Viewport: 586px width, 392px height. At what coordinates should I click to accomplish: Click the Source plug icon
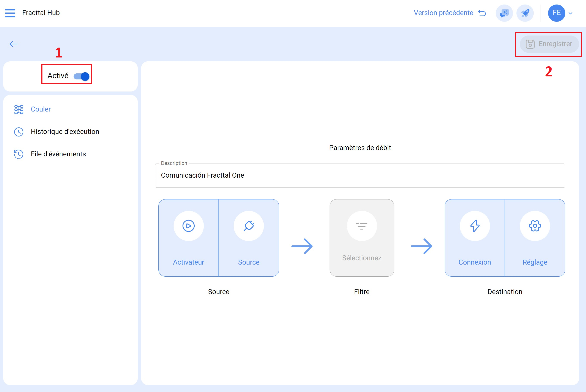pyautogui.click(x=248, y=226)
